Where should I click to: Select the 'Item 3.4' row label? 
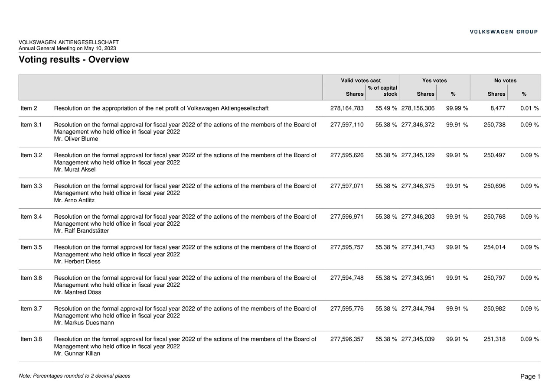tap(31, 217)
